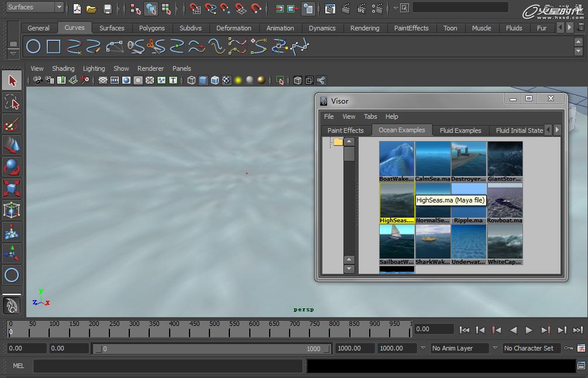Activate the Paint selection brush tool

click(12, 123)
